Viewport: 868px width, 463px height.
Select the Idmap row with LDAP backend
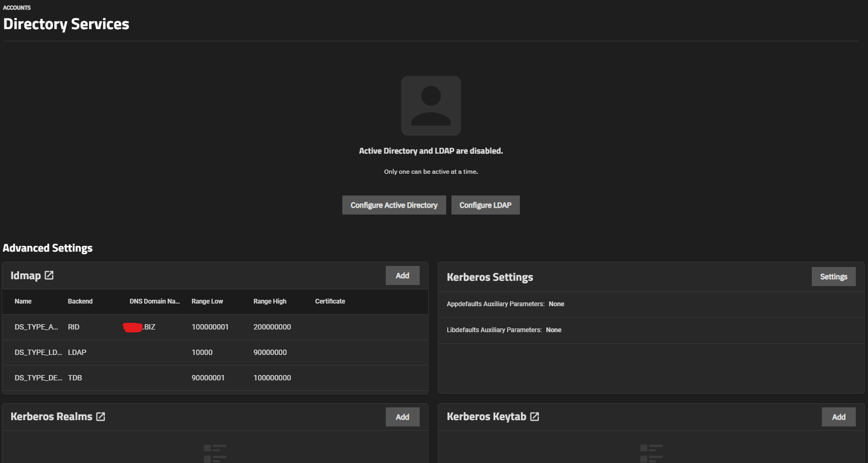point(215,352)
